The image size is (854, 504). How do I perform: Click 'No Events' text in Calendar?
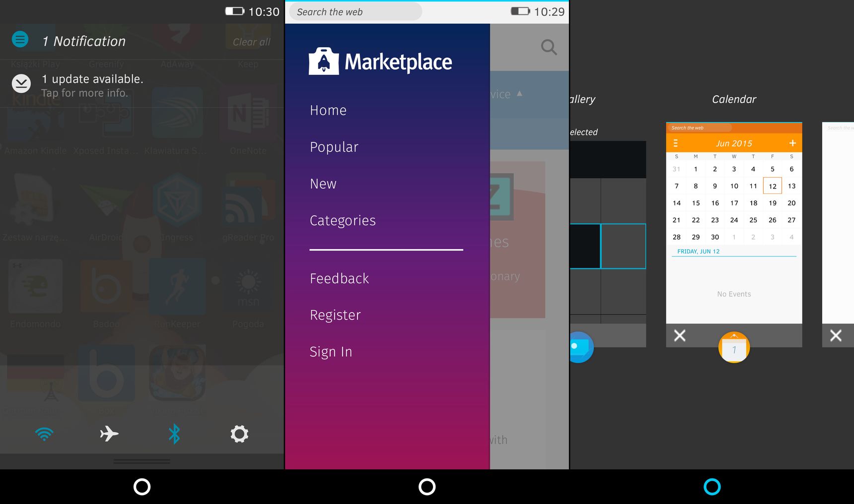(x=734, y=294)
